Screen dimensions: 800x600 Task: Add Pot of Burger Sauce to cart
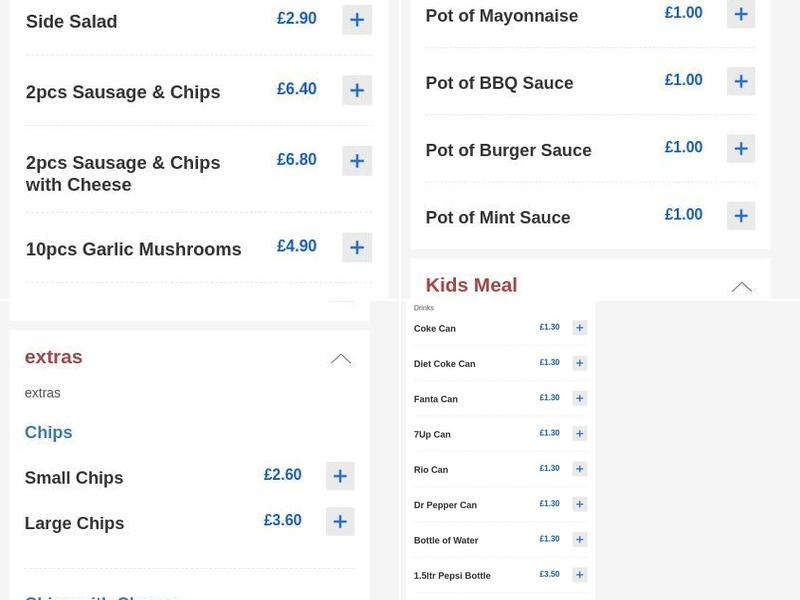pyautogui.click(x=741, y=148)
